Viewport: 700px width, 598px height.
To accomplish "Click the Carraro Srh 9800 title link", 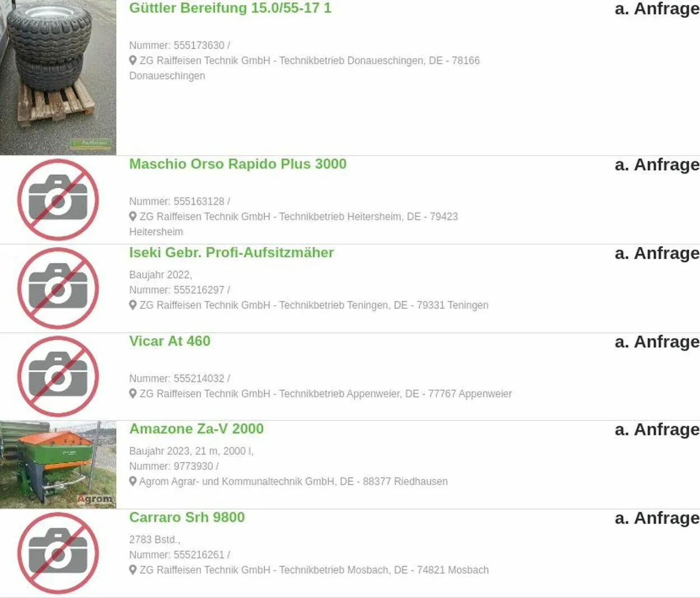I will [187, 517].
